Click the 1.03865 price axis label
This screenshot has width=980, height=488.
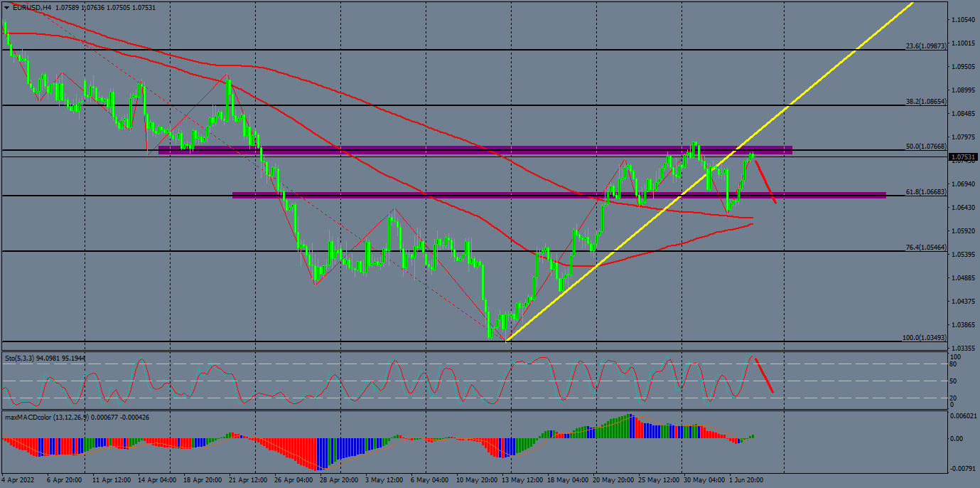[964, 325]
